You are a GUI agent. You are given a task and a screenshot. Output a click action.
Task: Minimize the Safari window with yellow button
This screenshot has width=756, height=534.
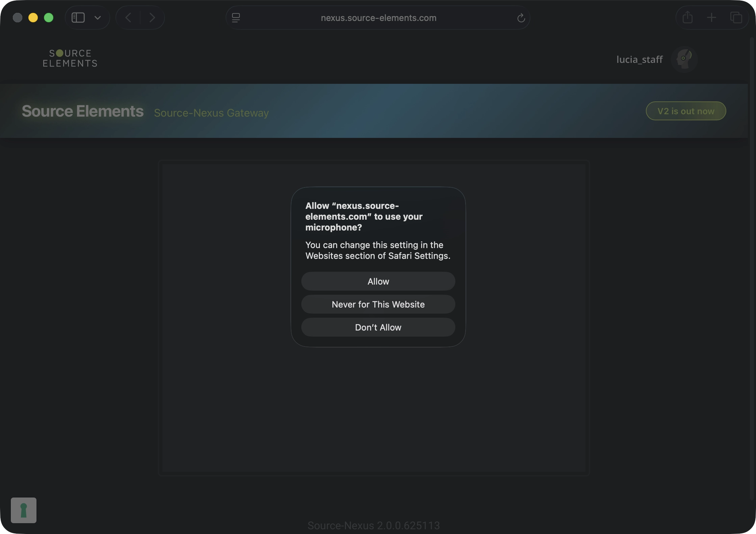click(x=33, y=18)
